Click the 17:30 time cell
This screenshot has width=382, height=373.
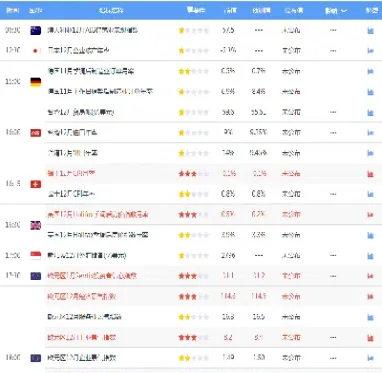13,276
